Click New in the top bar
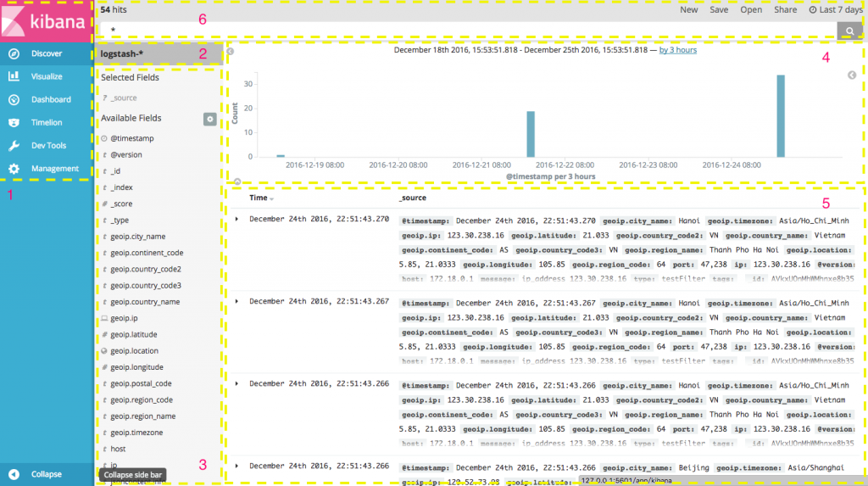868x486 pixels. pos(688,10)
